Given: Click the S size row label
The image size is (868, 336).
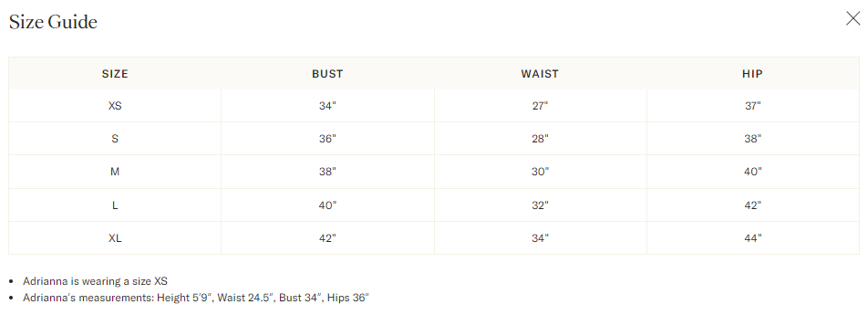Looking at the screenshot, I should pos(115,139).
